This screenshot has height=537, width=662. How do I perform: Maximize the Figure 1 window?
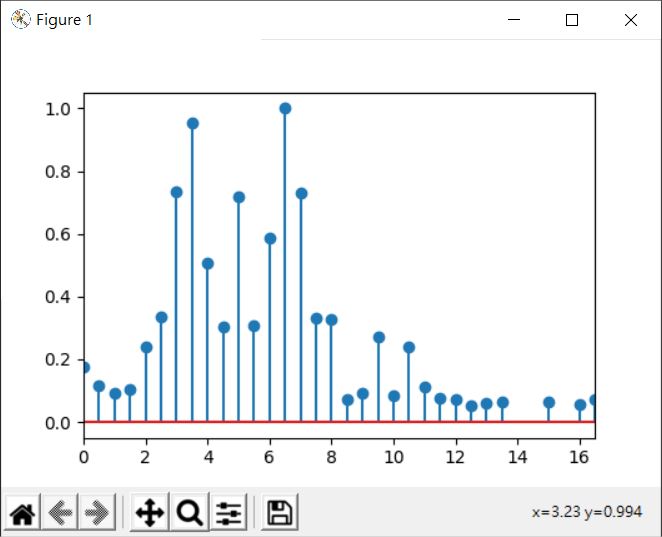point(572,20)
